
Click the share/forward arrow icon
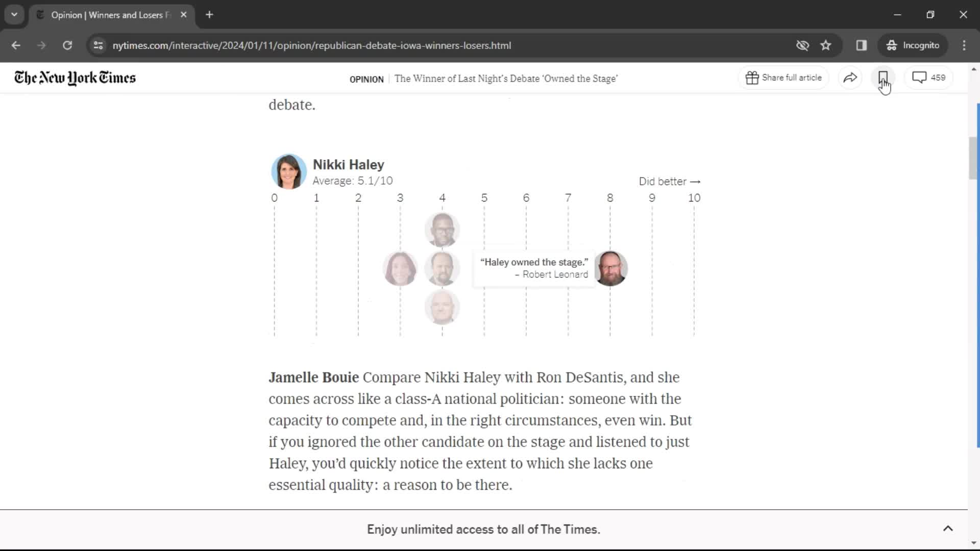click(851, 78)
